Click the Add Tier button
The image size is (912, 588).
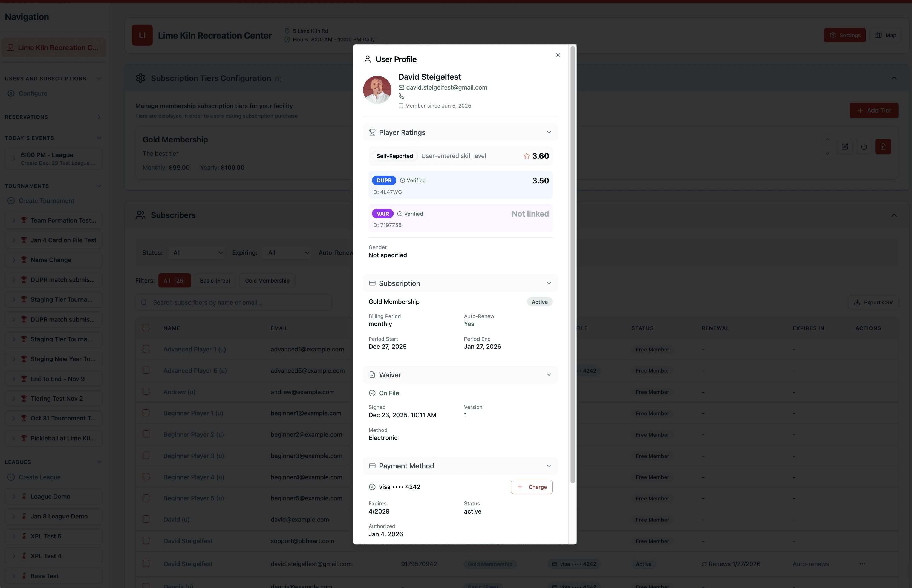point(874,110)
